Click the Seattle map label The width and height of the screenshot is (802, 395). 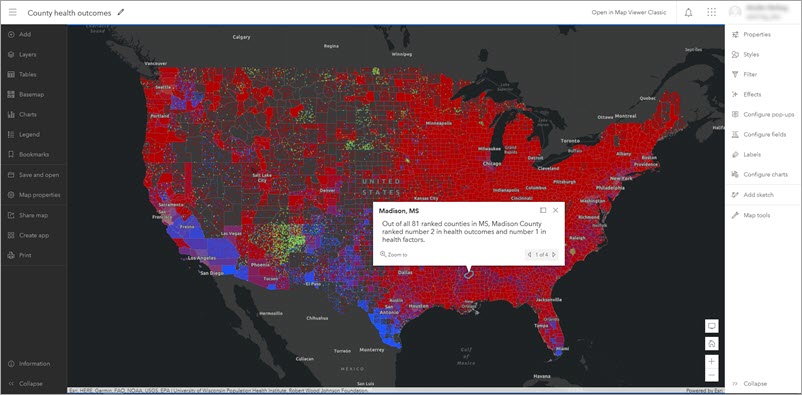pos(164,87)
